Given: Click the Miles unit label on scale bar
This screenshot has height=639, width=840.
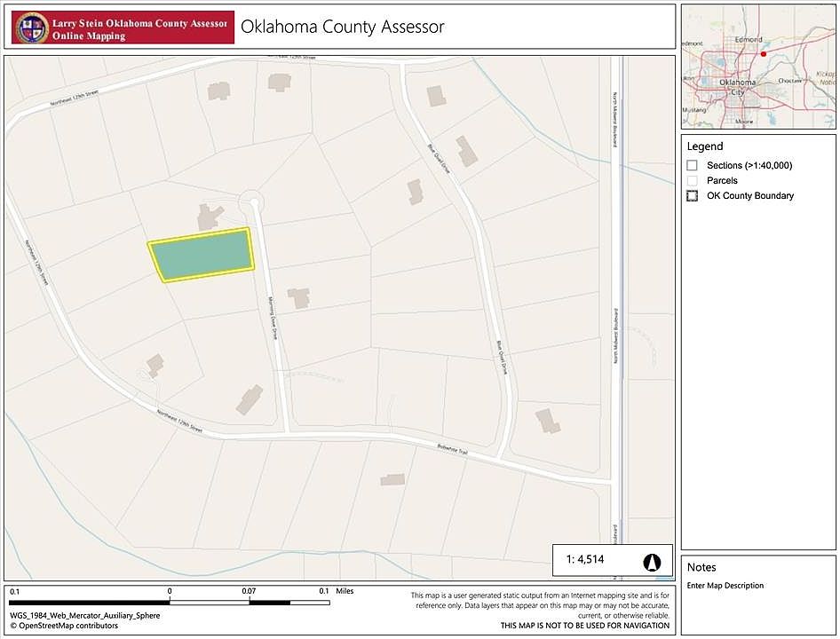Looking at the screenshot, I should [345, 591].
